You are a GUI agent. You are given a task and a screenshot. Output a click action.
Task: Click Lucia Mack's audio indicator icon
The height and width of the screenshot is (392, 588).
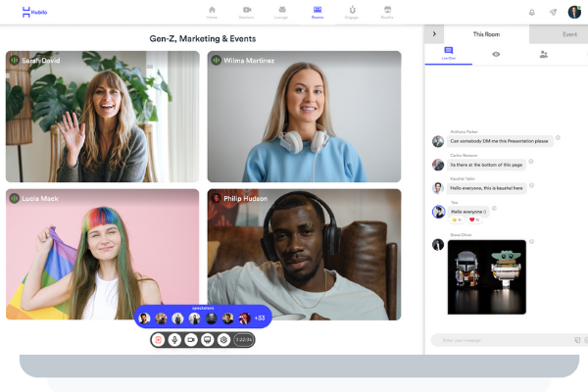tap(15, 198)
